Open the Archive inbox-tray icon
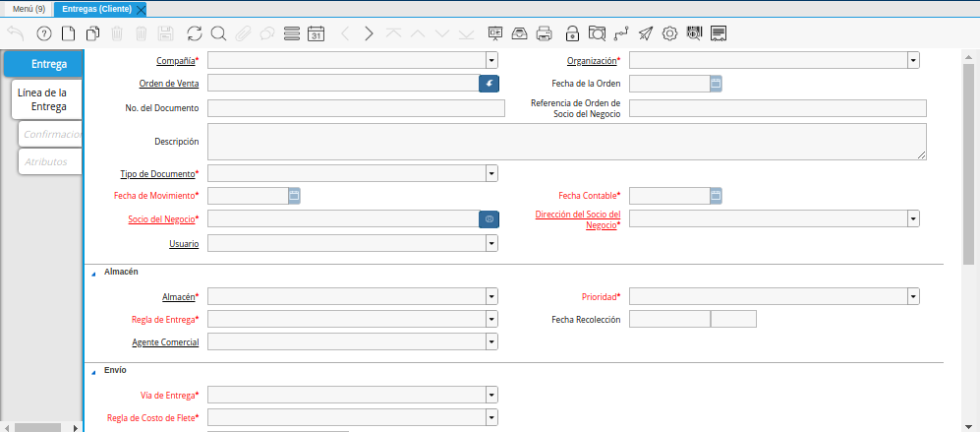This screenshot has height=432, width=980. [x=520, y=33]
